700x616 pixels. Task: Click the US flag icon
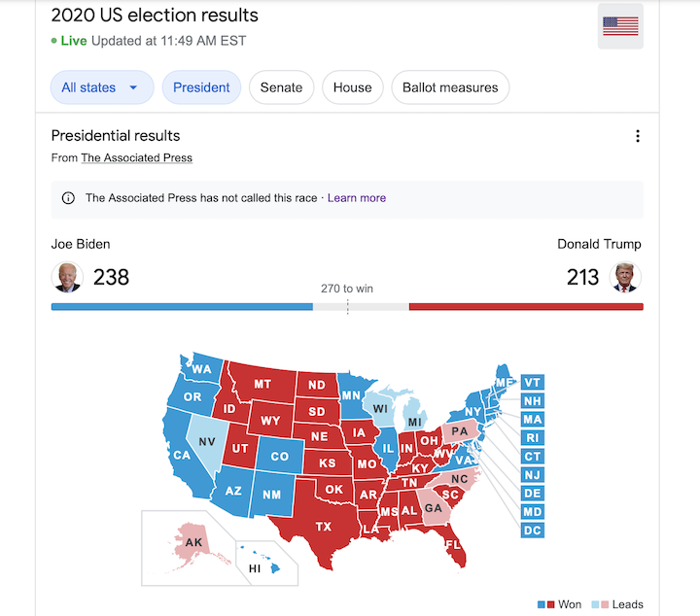pos(620,26)
